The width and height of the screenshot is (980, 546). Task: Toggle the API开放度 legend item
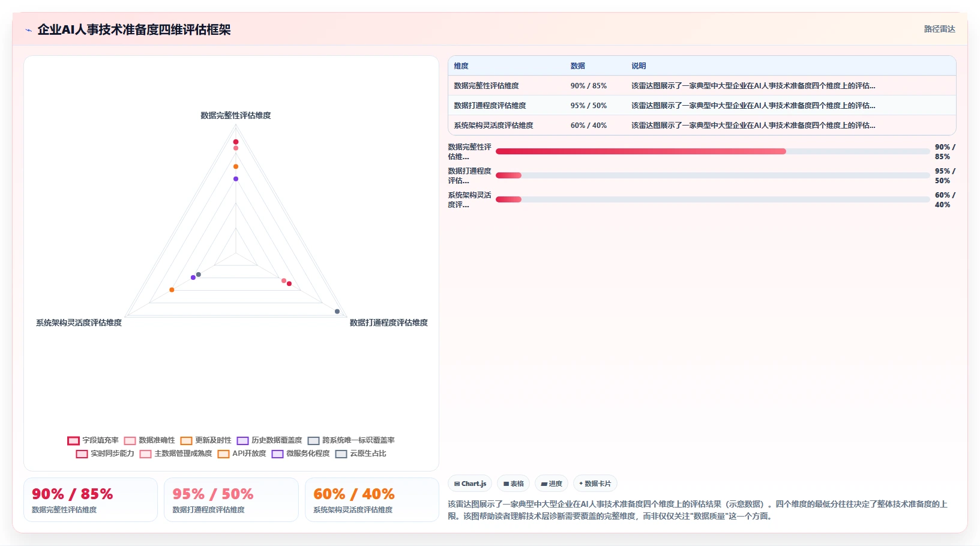tap(242, 453)
